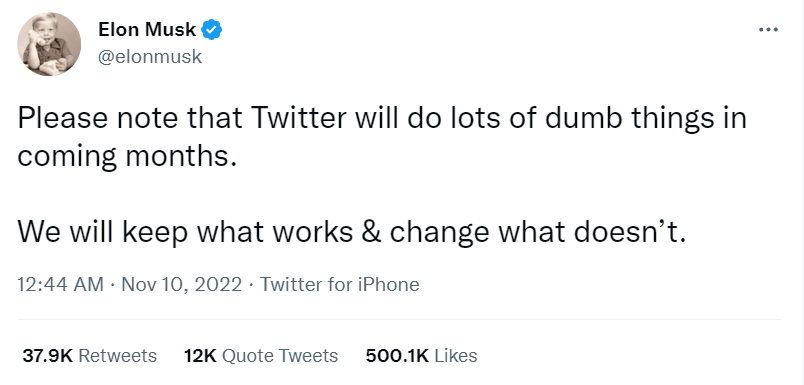The image size is (804, 385).
Task: Open the 12K Quote Tweets list
Action: [260, 355]
